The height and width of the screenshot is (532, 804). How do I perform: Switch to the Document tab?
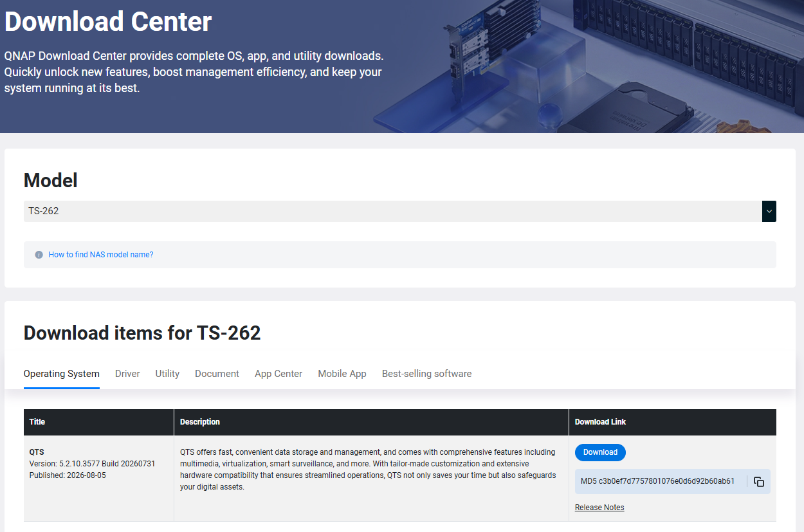217,374
